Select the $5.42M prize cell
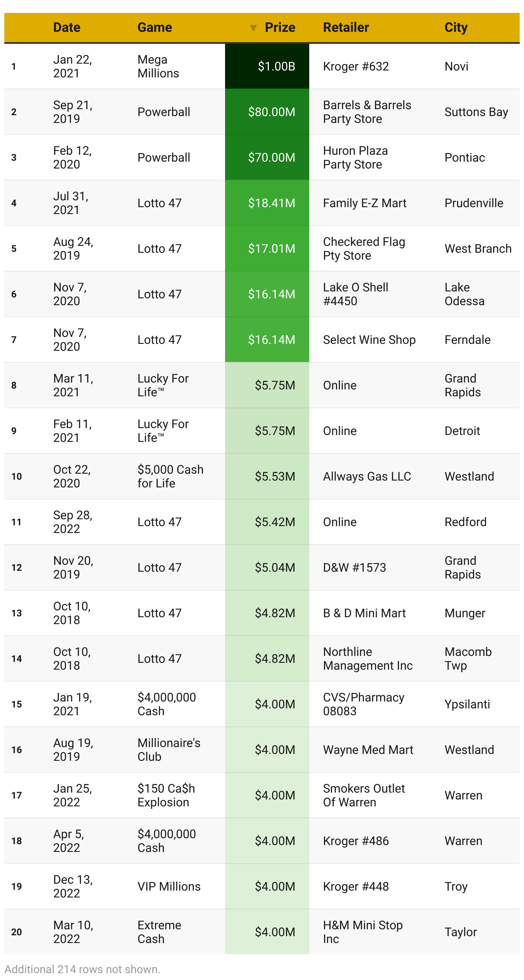The image size is (524, 980). click(x=267, y=522)
